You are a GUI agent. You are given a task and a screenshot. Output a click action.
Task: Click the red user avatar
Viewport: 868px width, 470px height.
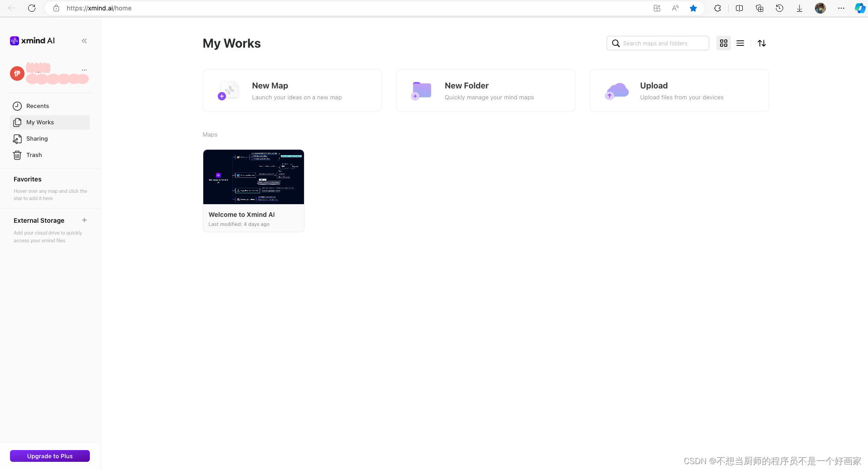17,73
